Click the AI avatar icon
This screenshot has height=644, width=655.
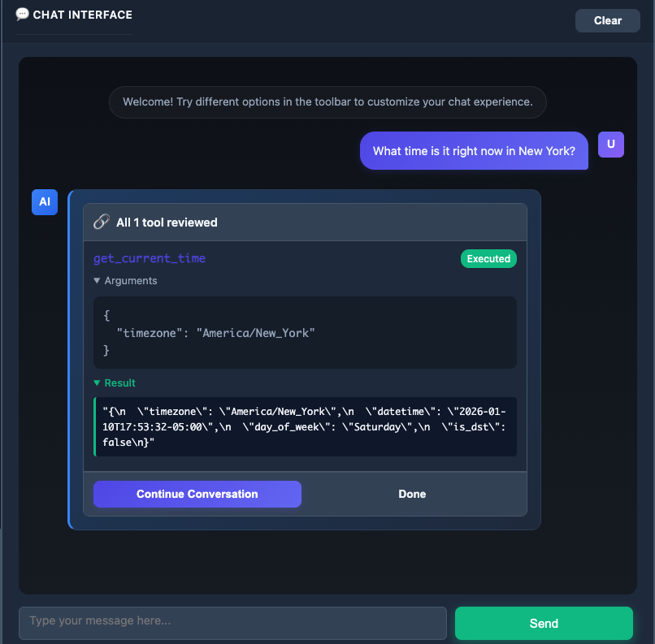[x=45, y=201]
